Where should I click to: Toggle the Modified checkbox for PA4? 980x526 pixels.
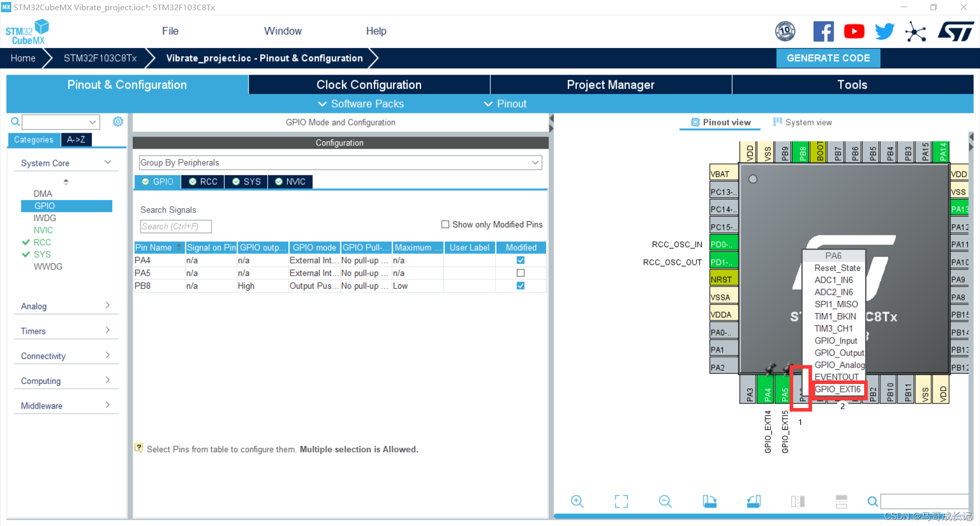click(521, 260)
